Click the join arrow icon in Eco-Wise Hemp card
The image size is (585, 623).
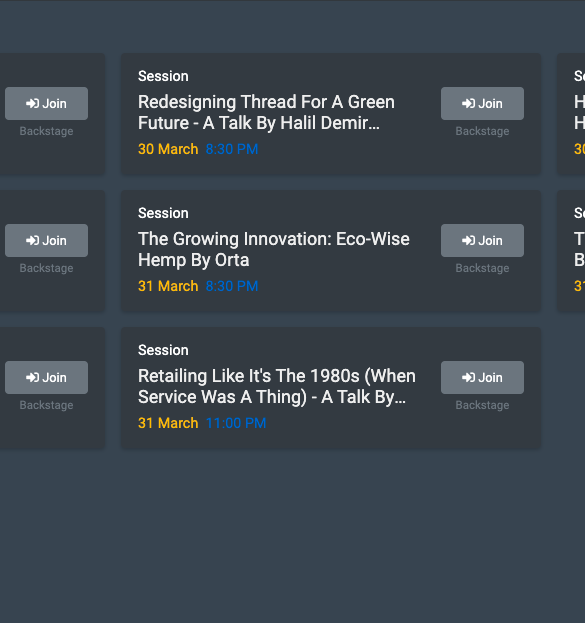tap(469, 240)
